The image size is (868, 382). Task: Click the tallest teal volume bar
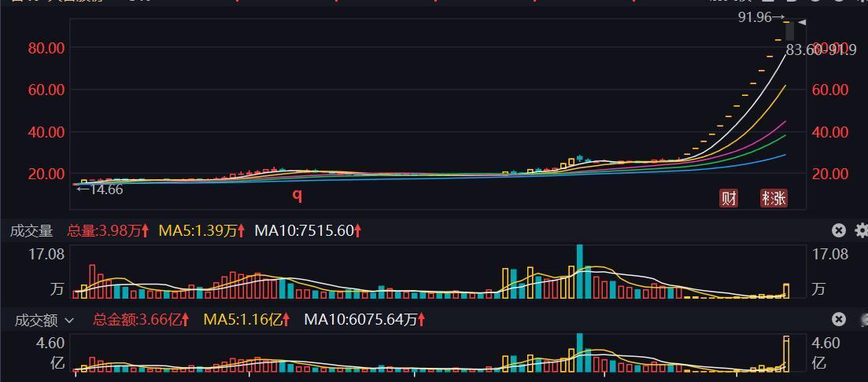coord(580,271)
